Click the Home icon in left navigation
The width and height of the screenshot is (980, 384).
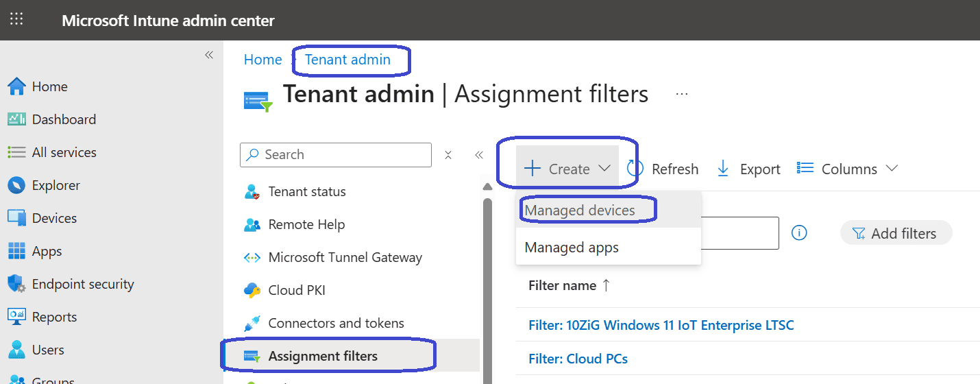tap(16, 86)
